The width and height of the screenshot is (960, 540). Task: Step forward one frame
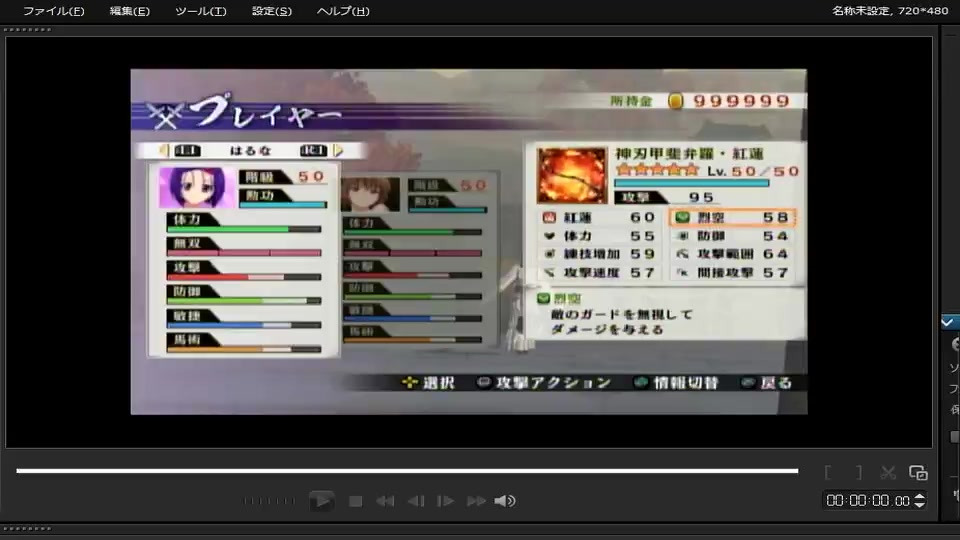(x=445, y=501)
